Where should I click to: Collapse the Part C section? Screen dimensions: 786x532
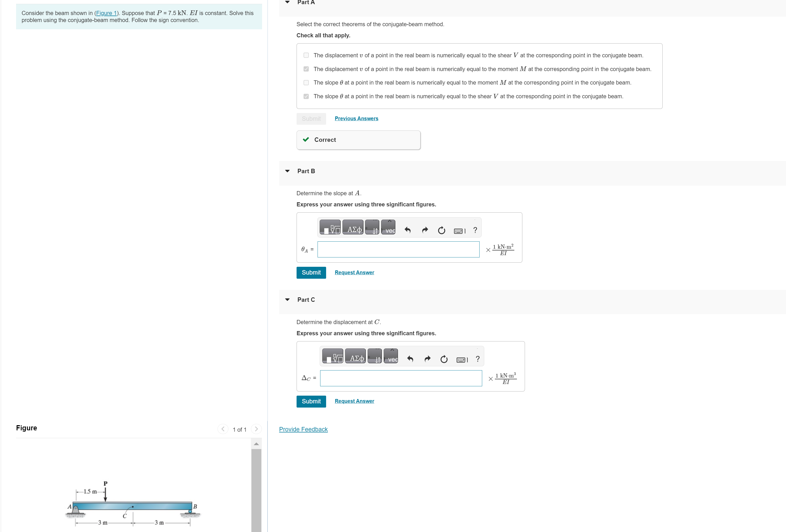287,300
